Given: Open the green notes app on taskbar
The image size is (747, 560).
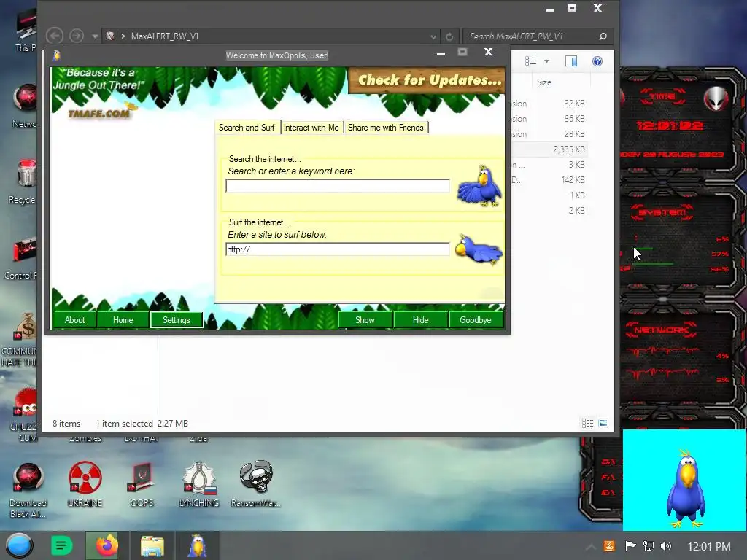Looking at the screenshot, I should point(61,545).
